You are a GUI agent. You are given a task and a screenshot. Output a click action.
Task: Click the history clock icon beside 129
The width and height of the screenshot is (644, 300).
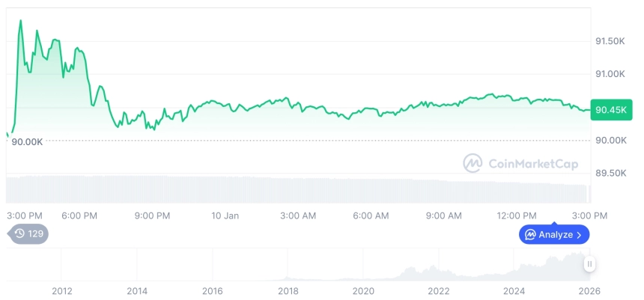19,233
